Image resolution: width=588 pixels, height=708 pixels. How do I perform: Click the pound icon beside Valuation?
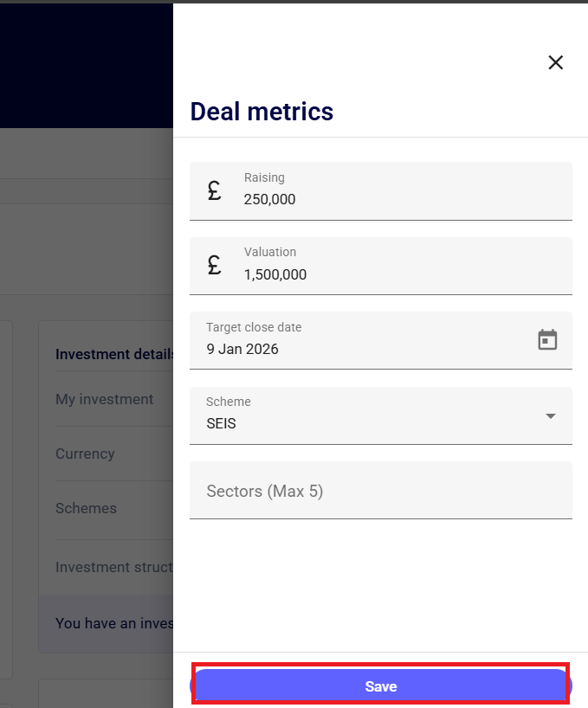[x=215, y=265]
